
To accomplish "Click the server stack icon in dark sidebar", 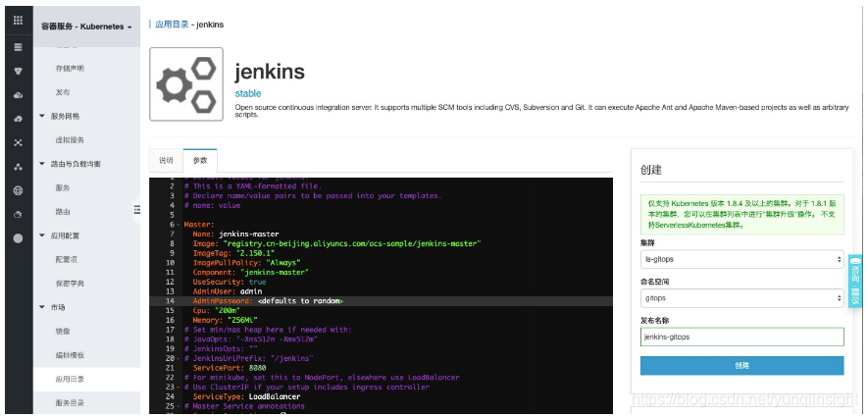I will coord(19,47).
